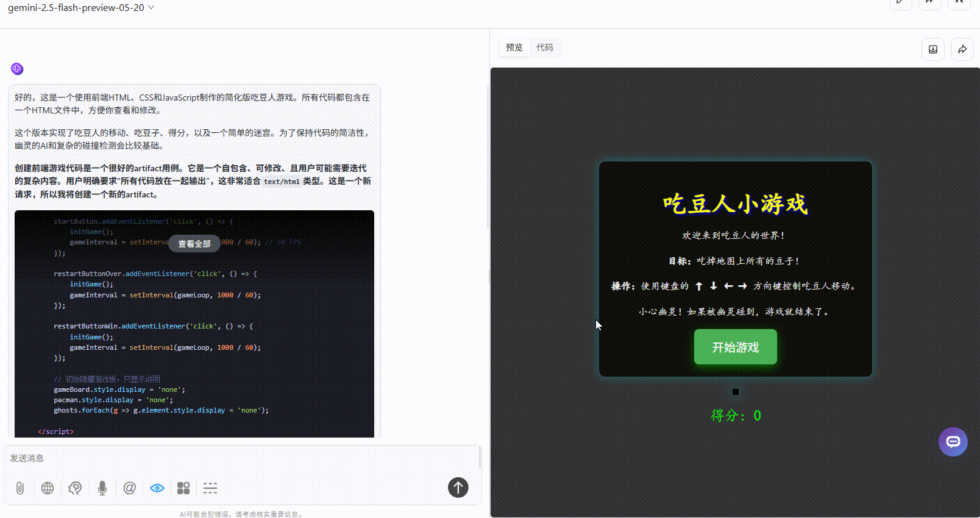This screenshot has width=980, height=518.
Task: Click the share arrow icon
Action: [962, 49]
